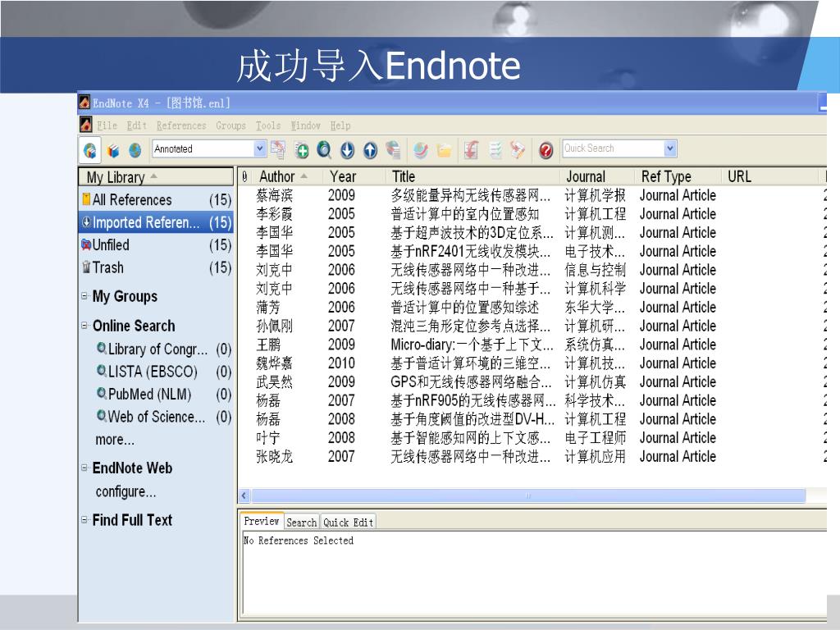Collapse the My Groups section

(x=84, y=295)
